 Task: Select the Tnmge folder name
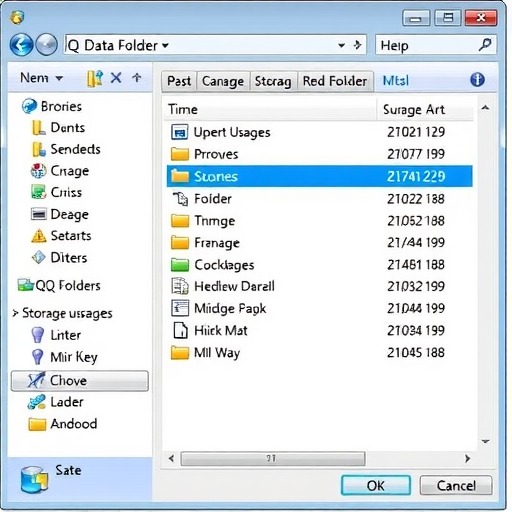pyautogui.click(x=214, y=221)
